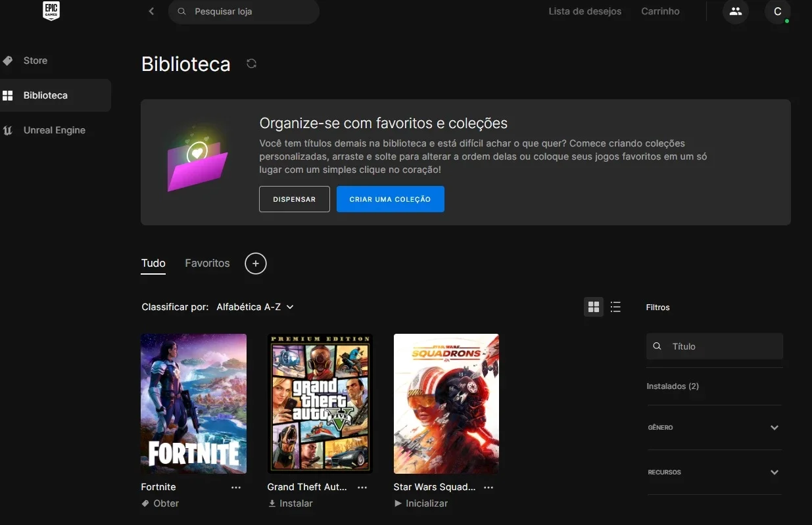Click the Biblioteca page heading

pos(186,64)
